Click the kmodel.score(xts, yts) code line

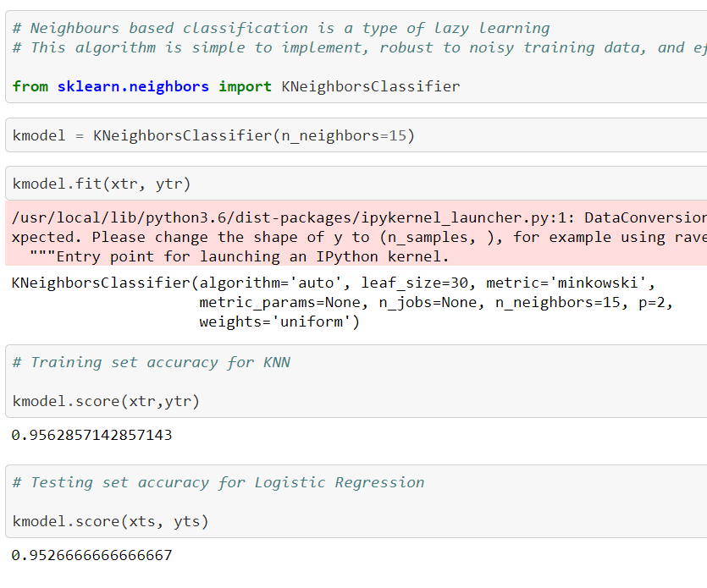(110, 521)
